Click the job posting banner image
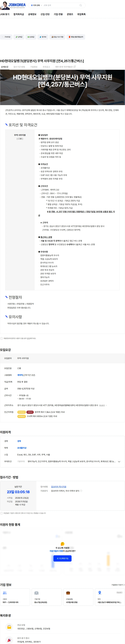 pos(63,87)
